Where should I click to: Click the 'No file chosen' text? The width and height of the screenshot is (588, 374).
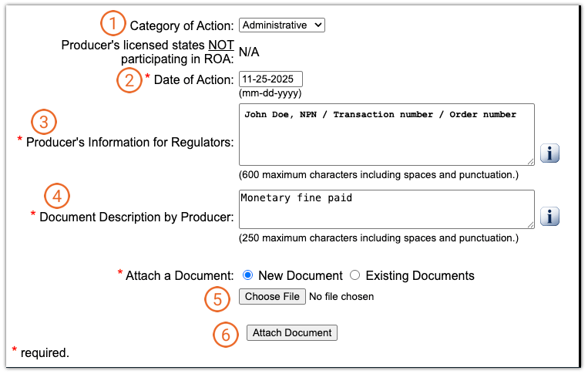(x=341, y=297)
